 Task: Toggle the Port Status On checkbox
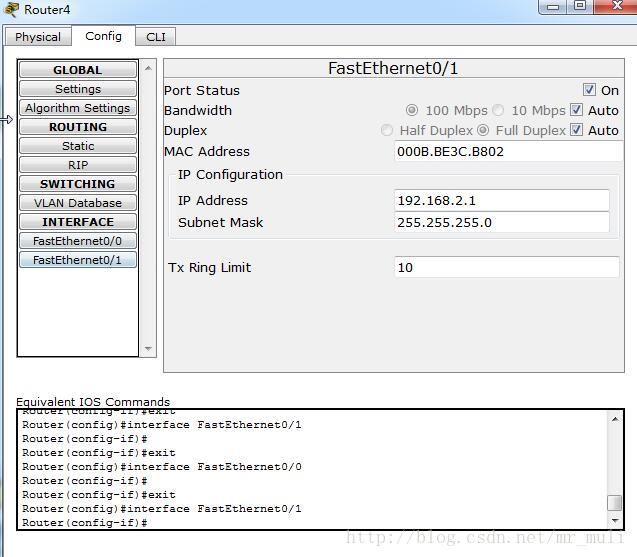pyautogui.click(x=589, y=90)
